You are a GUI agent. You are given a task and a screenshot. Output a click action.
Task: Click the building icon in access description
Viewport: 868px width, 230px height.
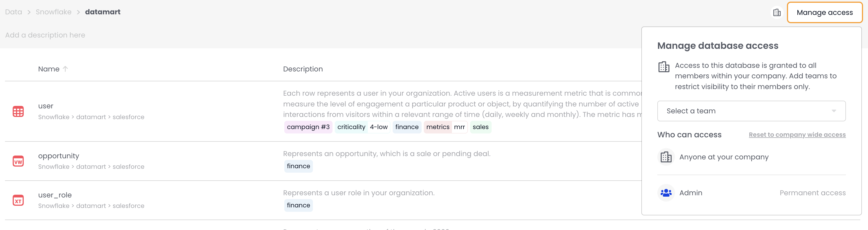663,67
